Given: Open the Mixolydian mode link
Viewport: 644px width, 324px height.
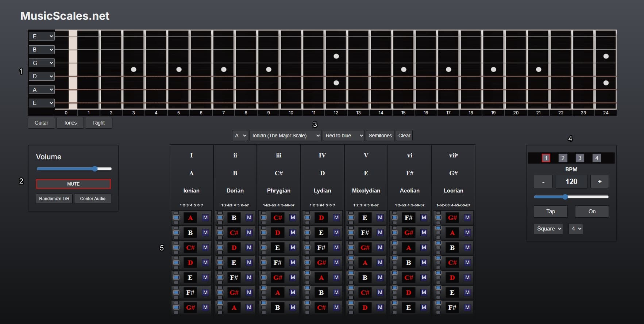Looking at the screenshot, I should point(366,191).
